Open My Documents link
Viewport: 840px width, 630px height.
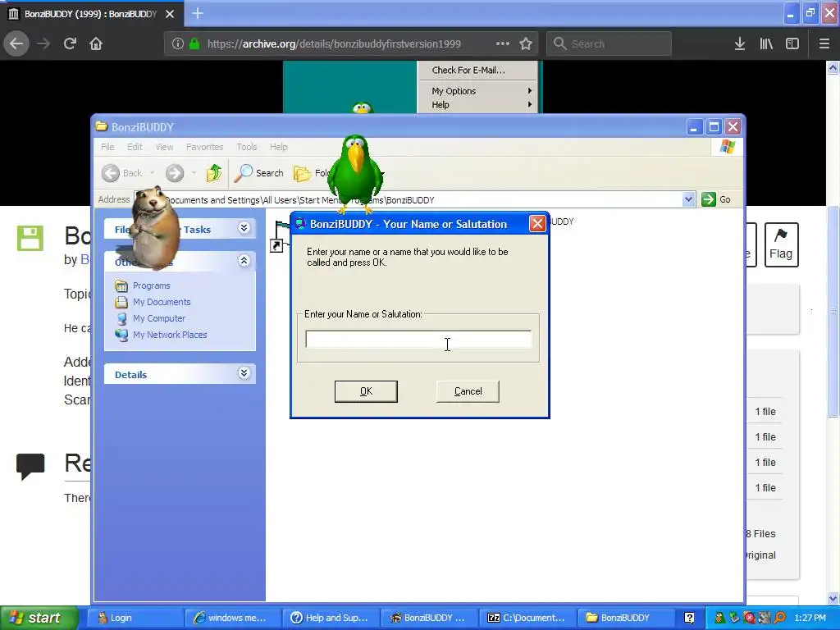coord(162,302)
